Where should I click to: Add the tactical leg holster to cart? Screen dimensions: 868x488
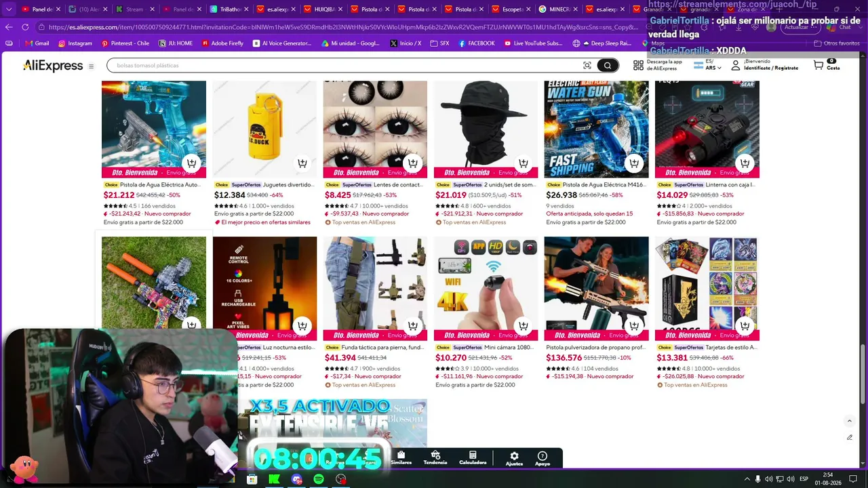pos(413,326)
